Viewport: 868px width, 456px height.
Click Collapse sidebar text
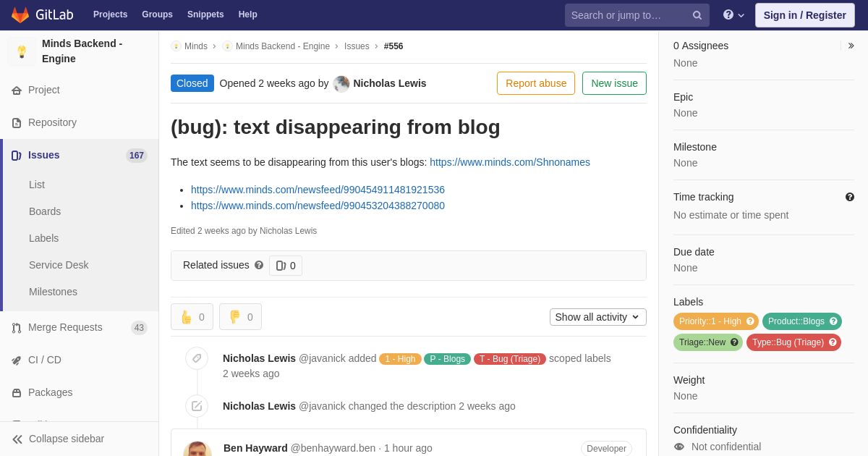67,439
